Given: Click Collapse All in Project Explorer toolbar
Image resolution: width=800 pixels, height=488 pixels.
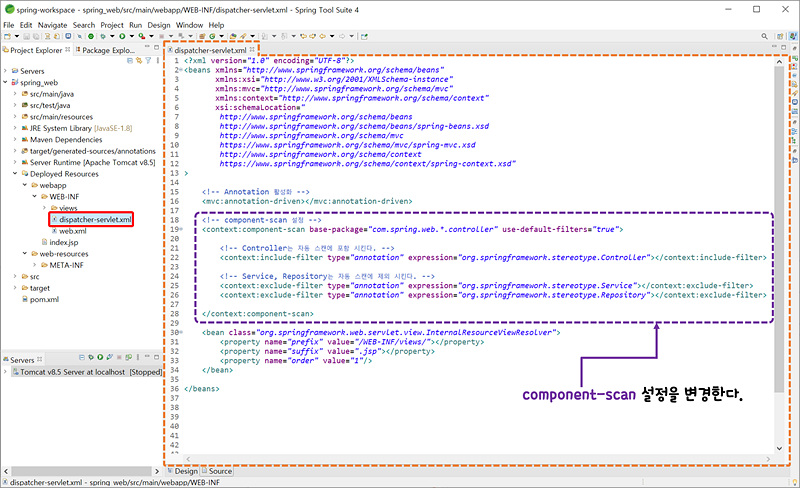Looking at the screenshot, I should click(x=130, y=60).
